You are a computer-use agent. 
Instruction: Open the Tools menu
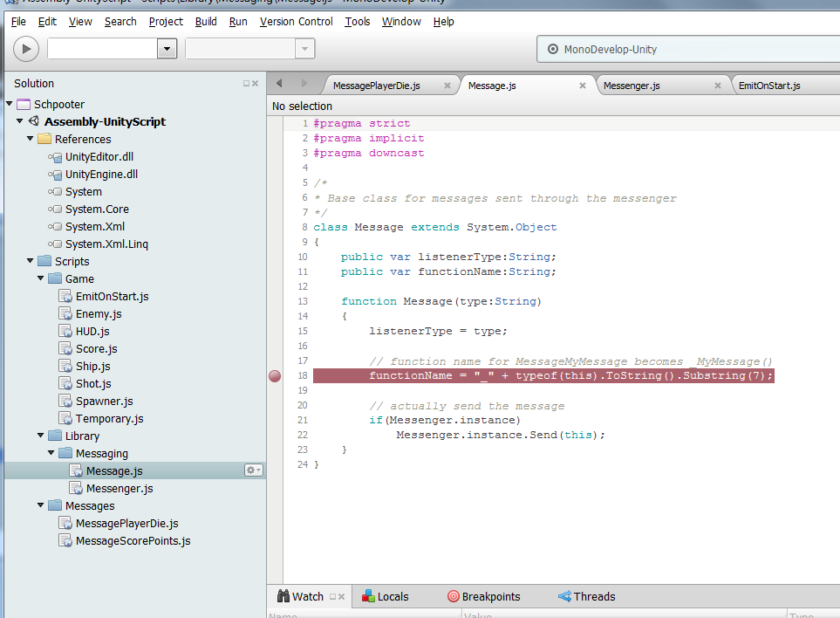click(358, 22)
